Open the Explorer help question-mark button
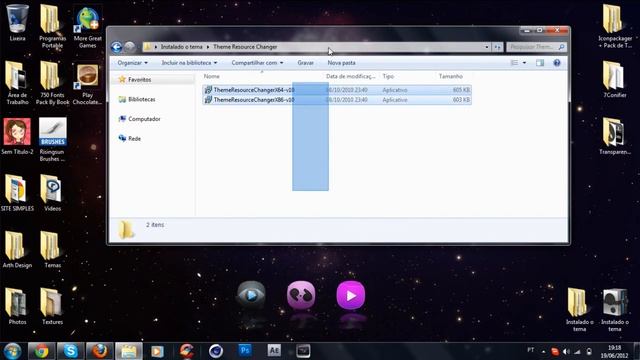This screenshot has height=360, width=640. tap(557, 63)
